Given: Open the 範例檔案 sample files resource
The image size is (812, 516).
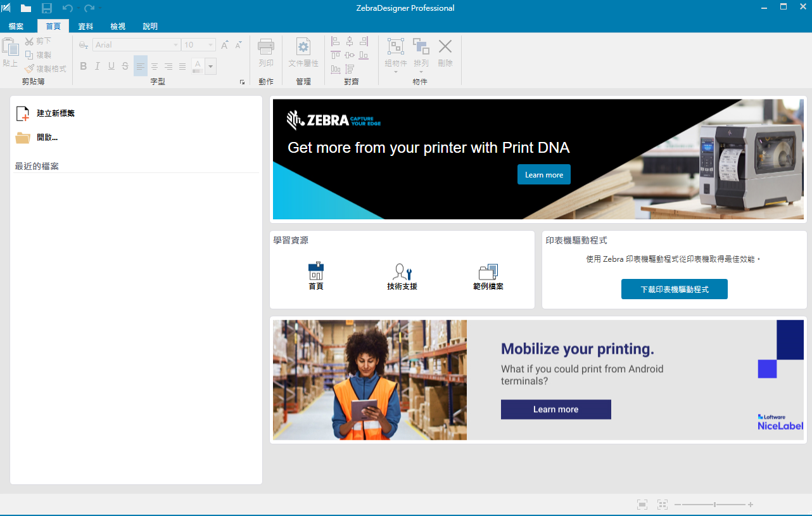Looking at the screenshot, I should coord(488,273).
